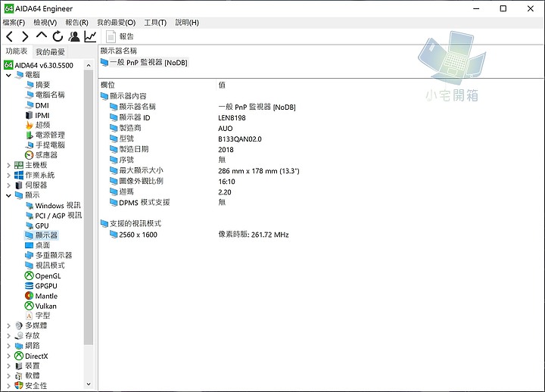
Task: Open the 檢視(V) menu
Action: pyautogui.click(x=45, y=23)
